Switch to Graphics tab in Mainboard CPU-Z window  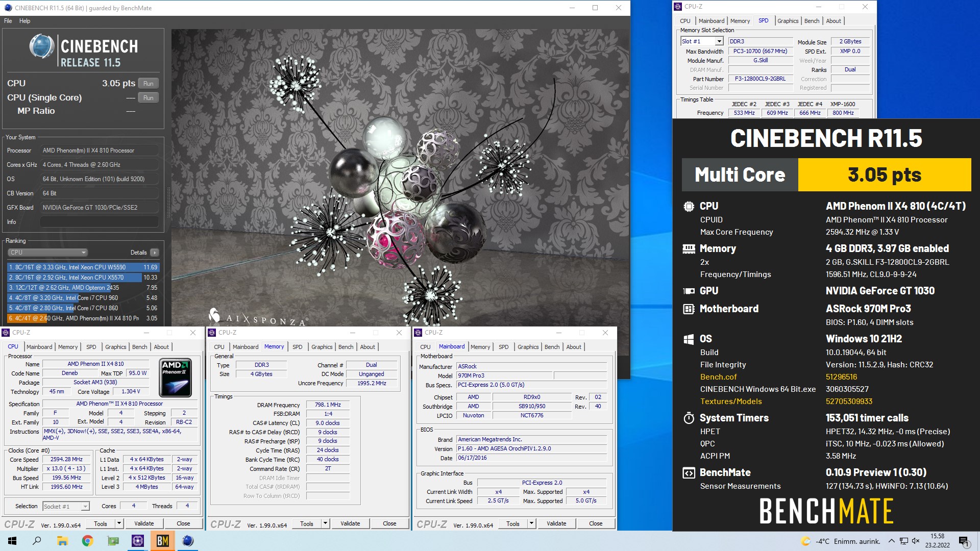(528, 347)
